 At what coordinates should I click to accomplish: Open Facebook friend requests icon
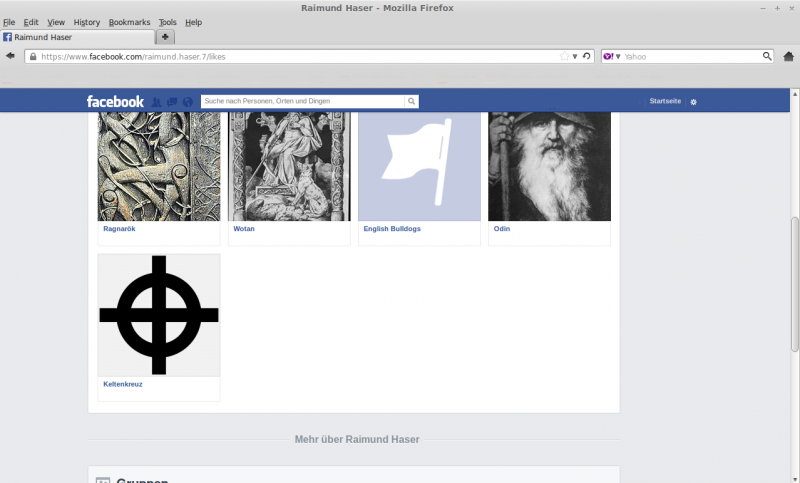(156, 101)
